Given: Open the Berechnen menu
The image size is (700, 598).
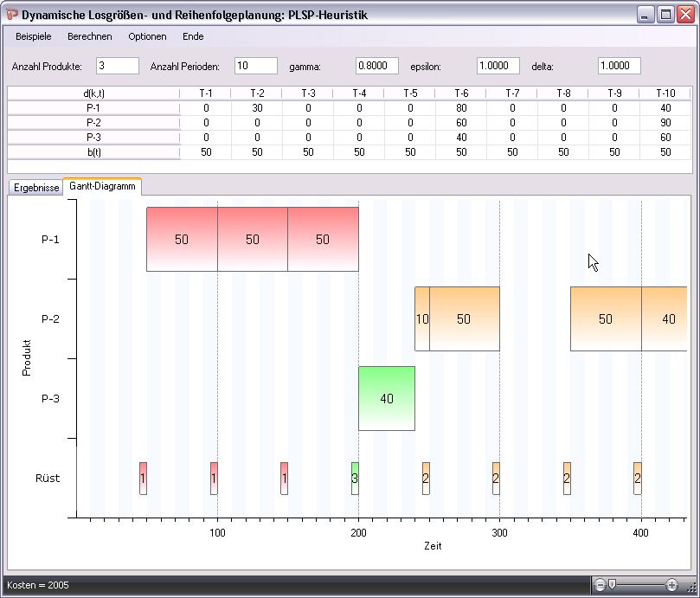Looking at the screenshot, I should tap(89, 36).
